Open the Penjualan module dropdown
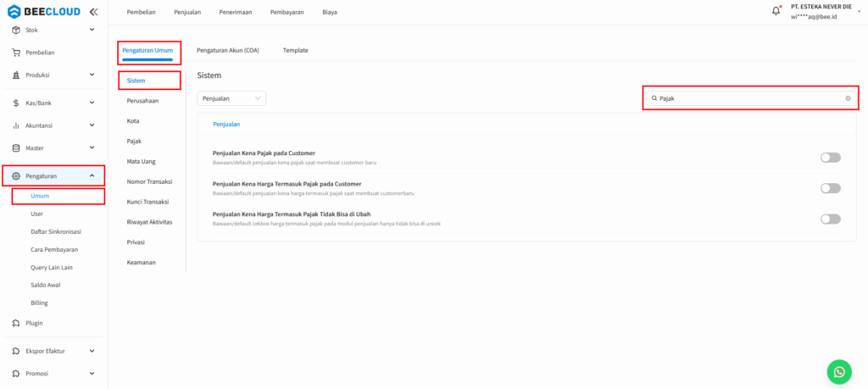Viewport: 868px width, 389px height. 231,98
